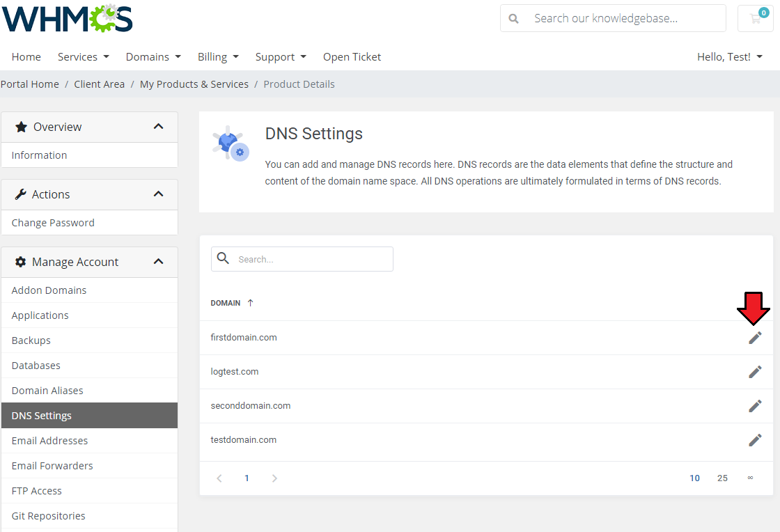Show all entries with infinity option
This screenshot has width=780, height=532.
tap(750, 478)
